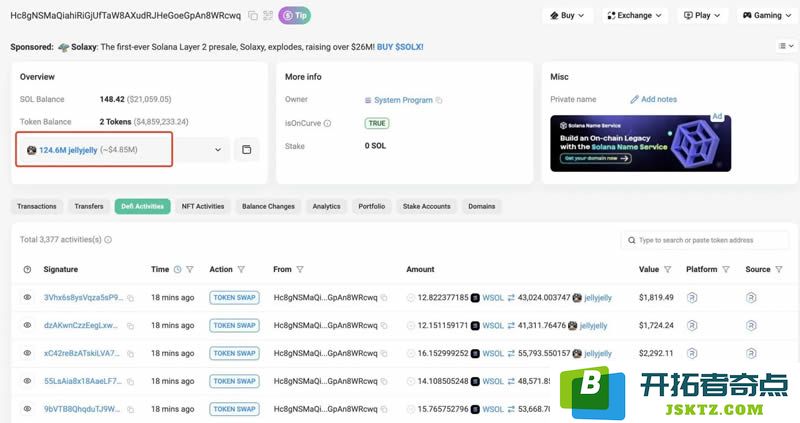Viewport: 800px width, 423px height.
Task: Click TOKEN SWAP badge in $2,292.11 row
Action: point(234,353)
